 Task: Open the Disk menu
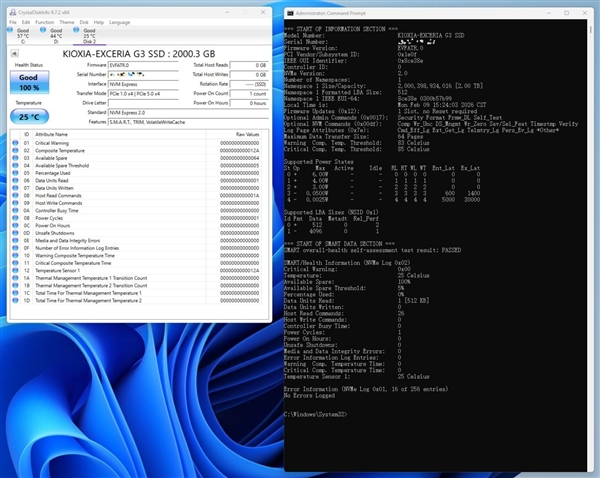(85, 20)
